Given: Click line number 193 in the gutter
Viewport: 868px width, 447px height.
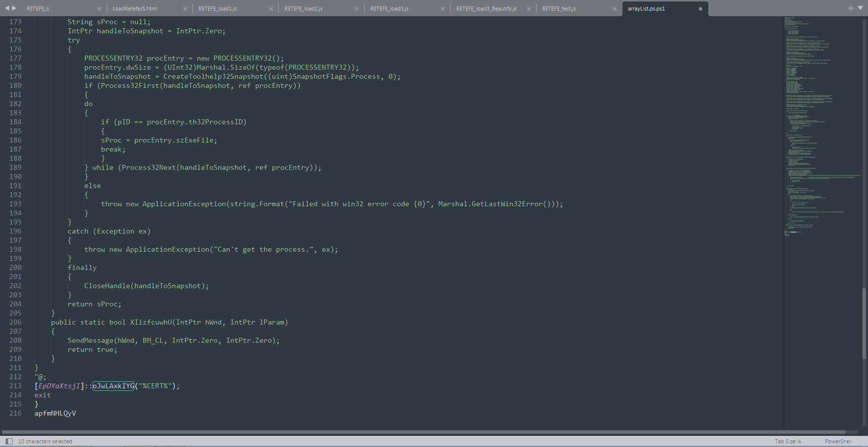Looking at the screenshot, I should tap(16, 204).
